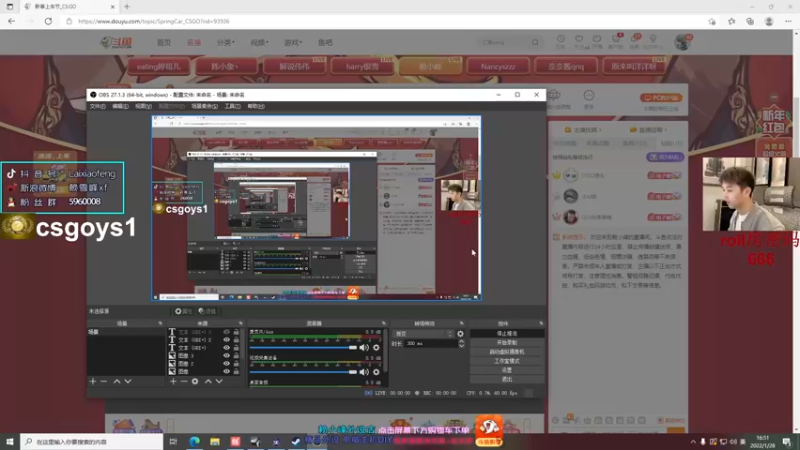Open the Nancyszzz streamer tab on Douyu page
The image size is (800, 450).
click(498, 66)
